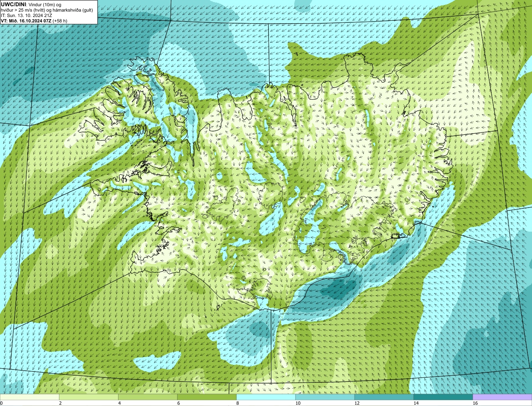This screenshot has width=532, height=406.
Task: Click the '2' label on the color scale
Action: [60, 403]
